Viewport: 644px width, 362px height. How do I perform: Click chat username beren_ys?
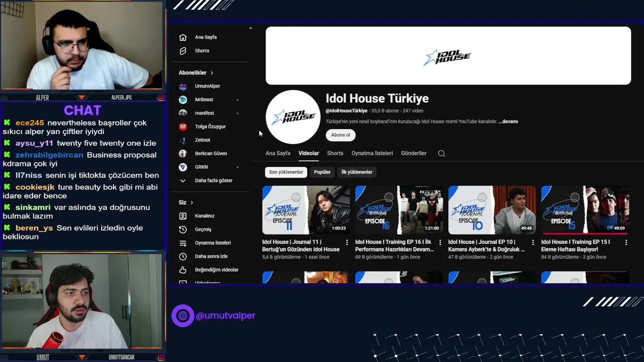click(34, 228)
